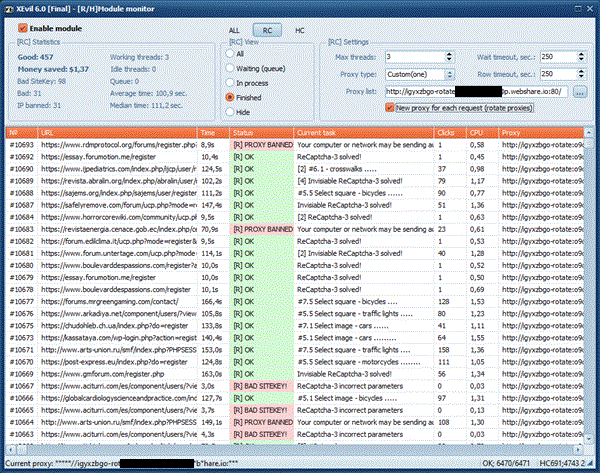Click the Row timeout input field
Viewport: 600px width, 473px height.
click(558, 73)
